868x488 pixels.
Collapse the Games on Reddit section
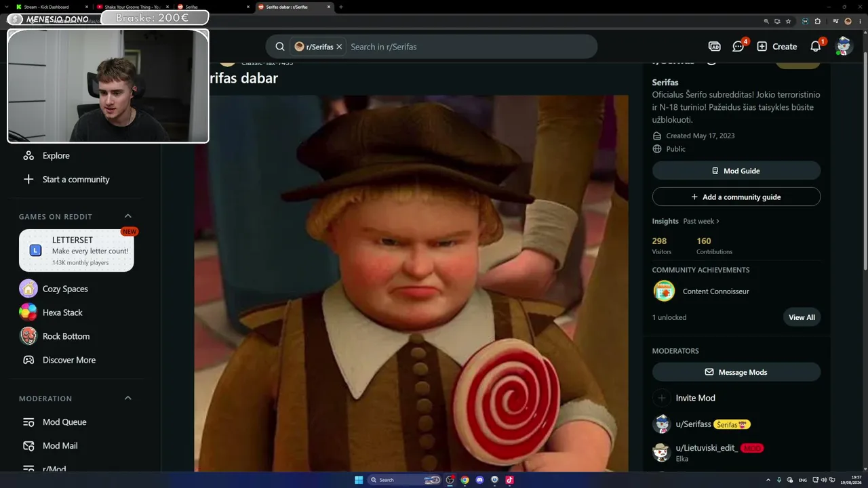point(127,216)
